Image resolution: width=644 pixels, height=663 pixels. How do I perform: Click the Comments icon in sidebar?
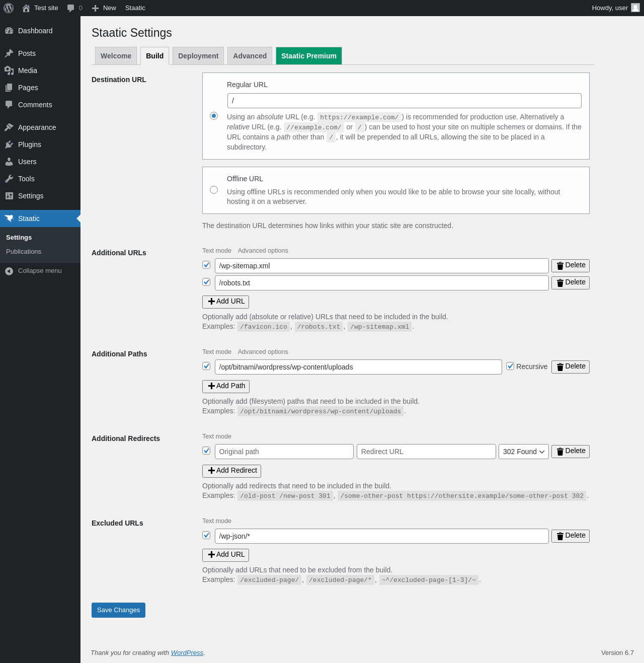coord(9,105)
